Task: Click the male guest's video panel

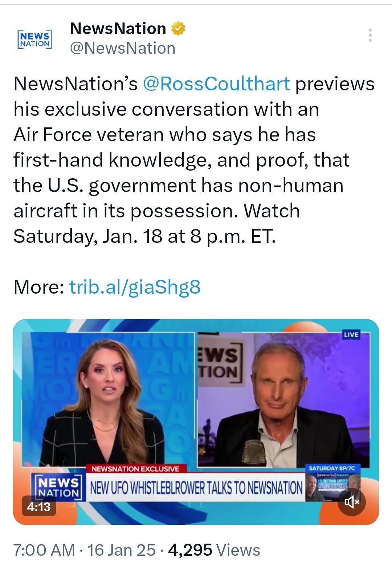Action: [283, 399]
